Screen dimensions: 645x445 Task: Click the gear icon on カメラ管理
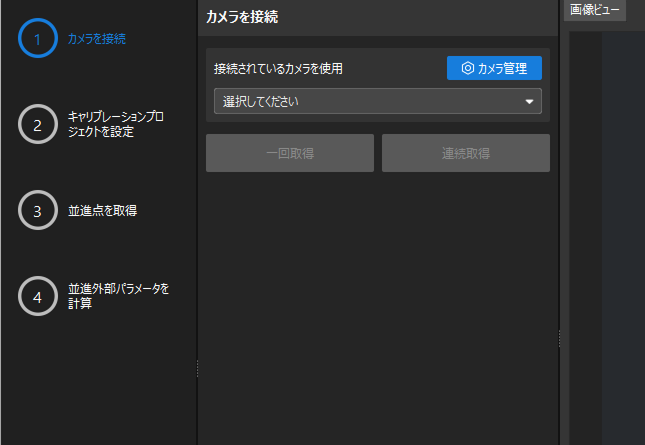click(x=468, y=68)
